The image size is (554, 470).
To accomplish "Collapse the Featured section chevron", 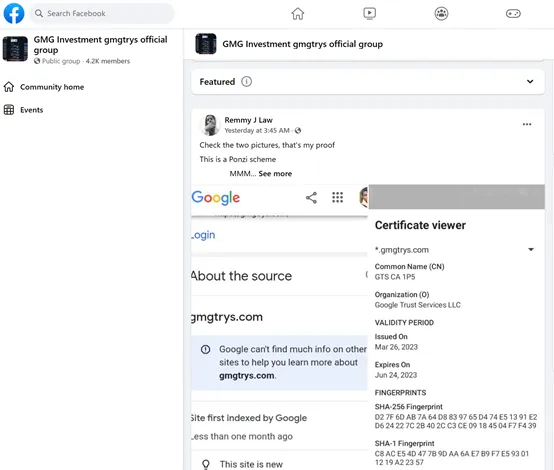I will tap(530, 82).
